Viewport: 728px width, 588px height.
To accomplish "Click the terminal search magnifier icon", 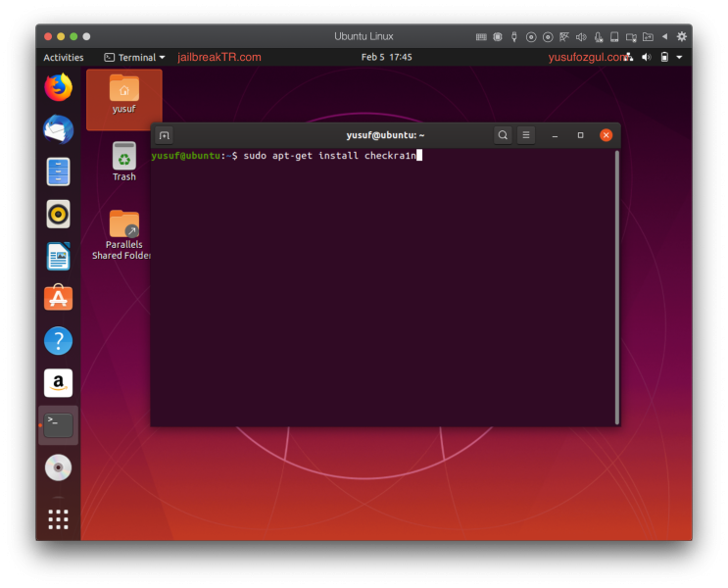I will (503, 135).
